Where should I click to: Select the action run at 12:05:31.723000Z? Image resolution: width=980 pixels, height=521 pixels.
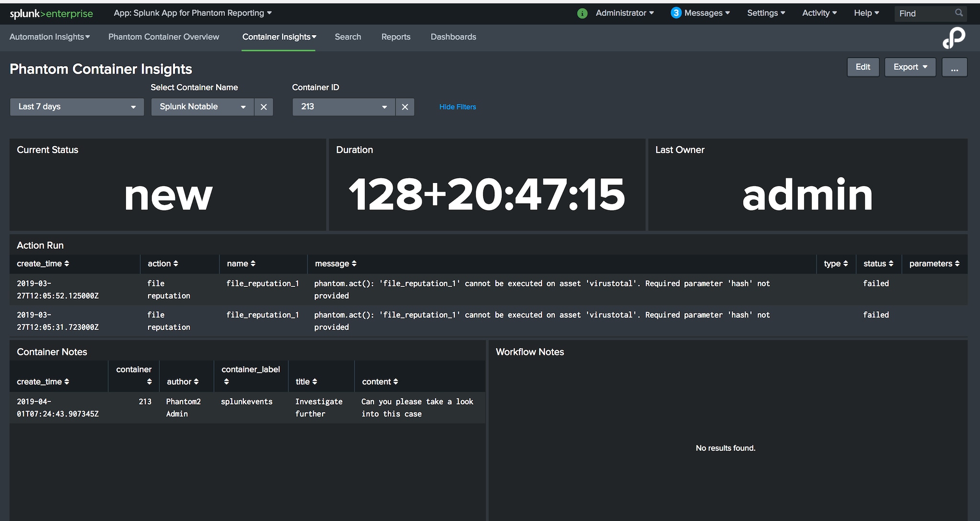pyautogui.click(x=489, y=321)
